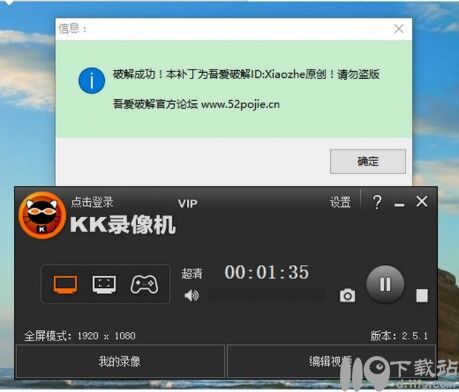Image resolution: width=459 pixels, height=392 pixels.
Task: Close the KK recorder window
Action: (x=422, y=201)
